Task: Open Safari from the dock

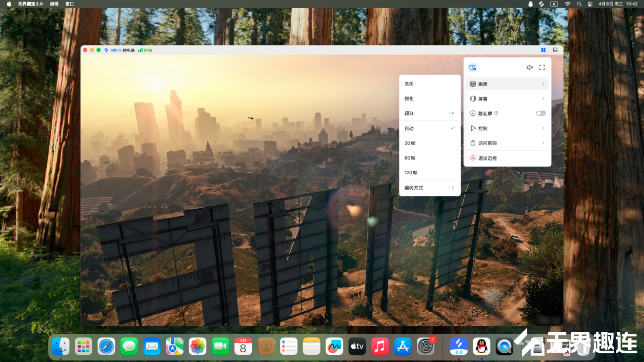Action: point(107,347)
